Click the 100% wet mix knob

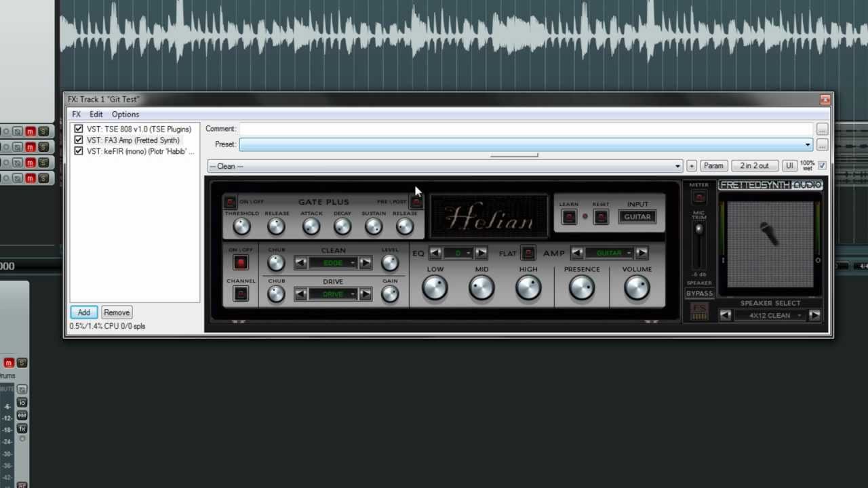(807, 165)
